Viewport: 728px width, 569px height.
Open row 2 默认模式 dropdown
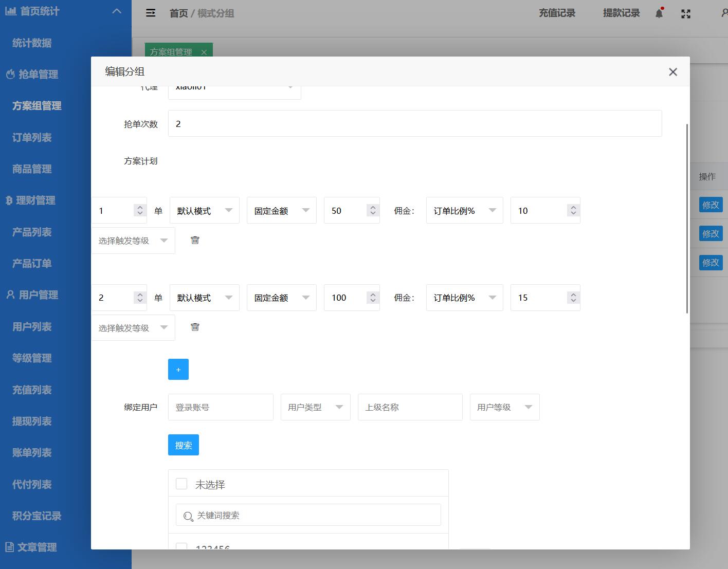coord(205,298)
